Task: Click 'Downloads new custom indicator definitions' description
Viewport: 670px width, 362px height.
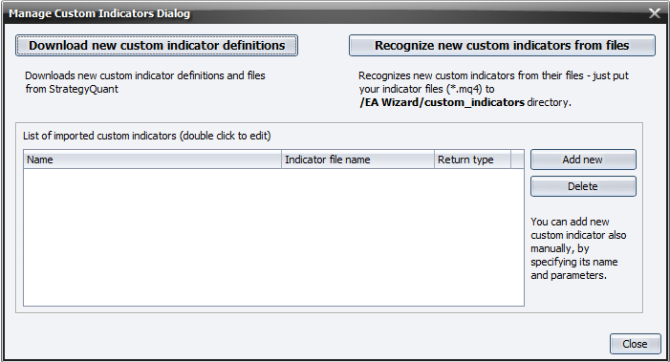Action: coord(145,82)
